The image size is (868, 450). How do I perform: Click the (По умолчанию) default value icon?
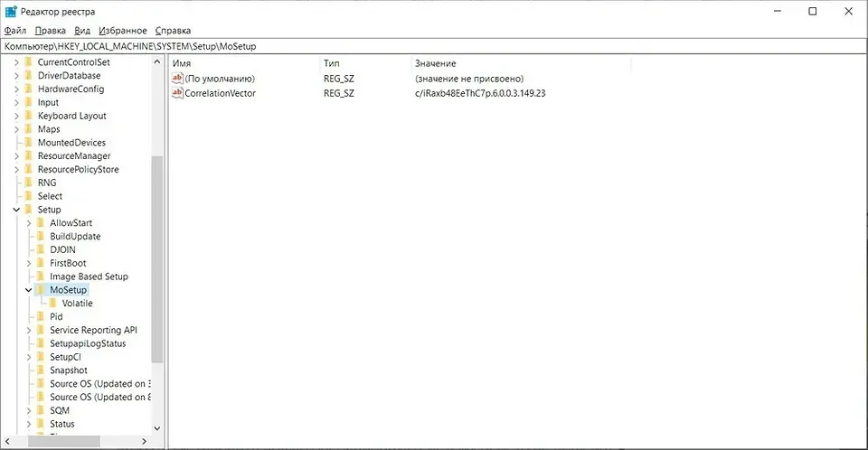tap(177, 80)
